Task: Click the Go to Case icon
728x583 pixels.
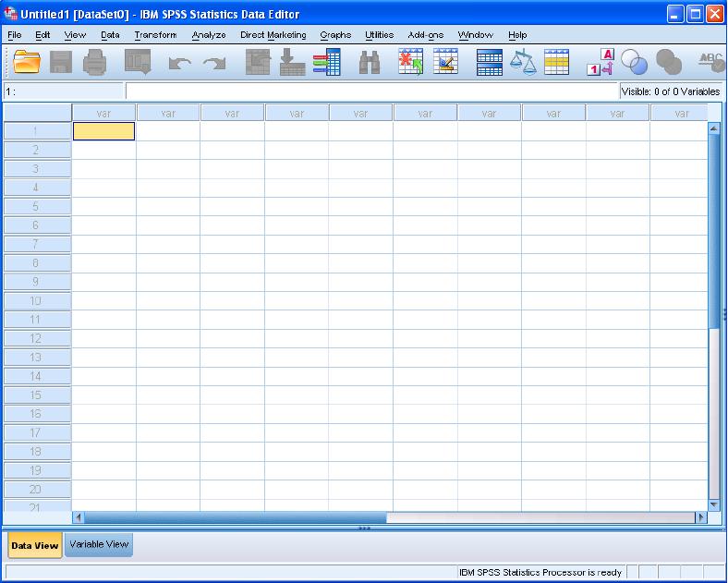Action: [258, 62]
